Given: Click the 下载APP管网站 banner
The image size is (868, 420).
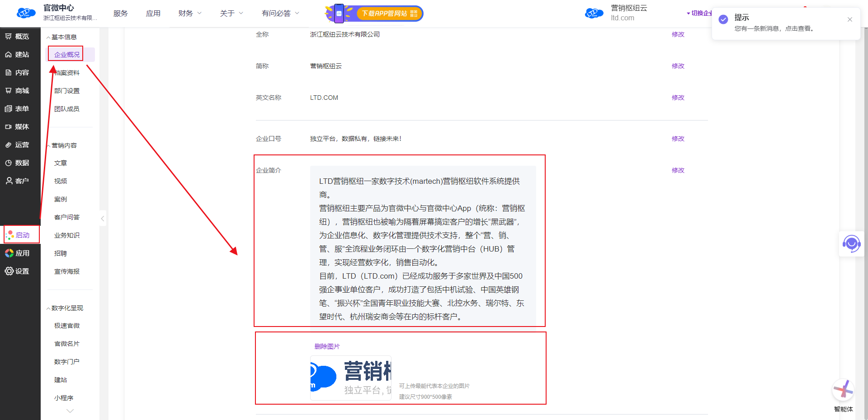Looking at the screenshot, I should tap(374, 14).
